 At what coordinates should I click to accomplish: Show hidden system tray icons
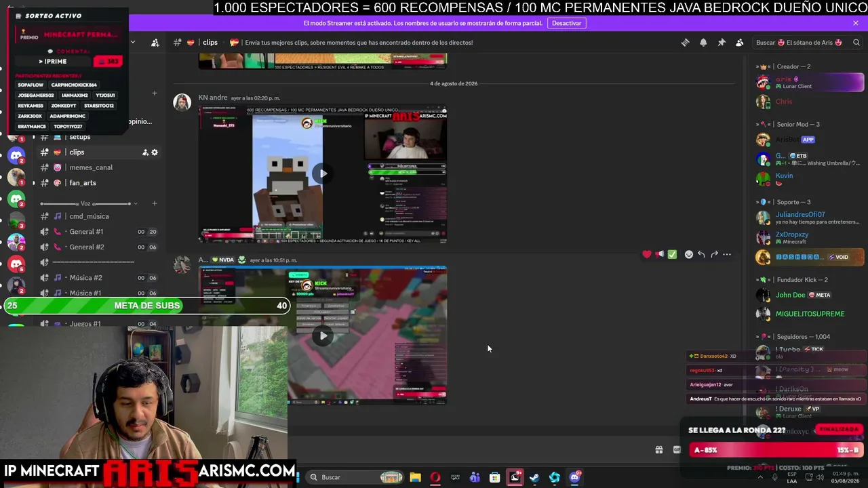click(759, 477)
